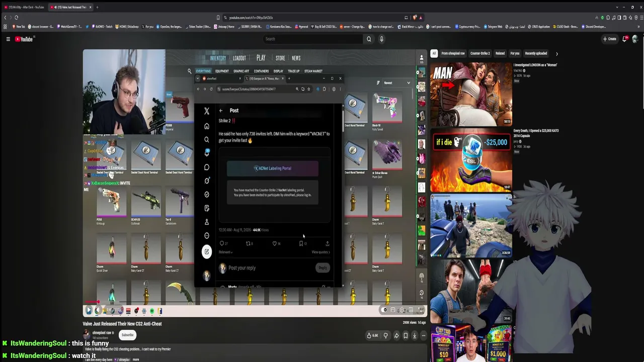Image resolution: width=644 pixels, height=362 pixels.
Task: Save the video to a playlist
Action: point(406,335)
